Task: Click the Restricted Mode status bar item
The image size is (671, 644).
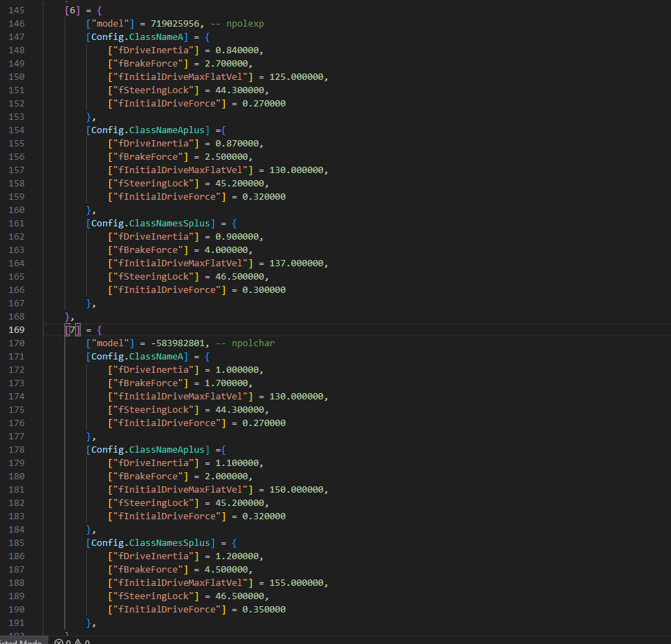Action: coord(20,642)
